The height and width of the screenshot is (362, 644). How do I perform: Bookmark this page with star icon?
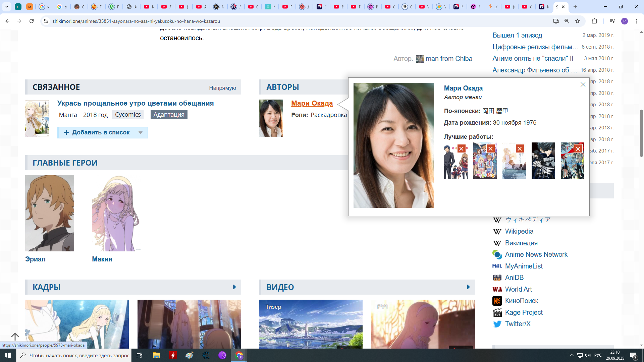578,21
